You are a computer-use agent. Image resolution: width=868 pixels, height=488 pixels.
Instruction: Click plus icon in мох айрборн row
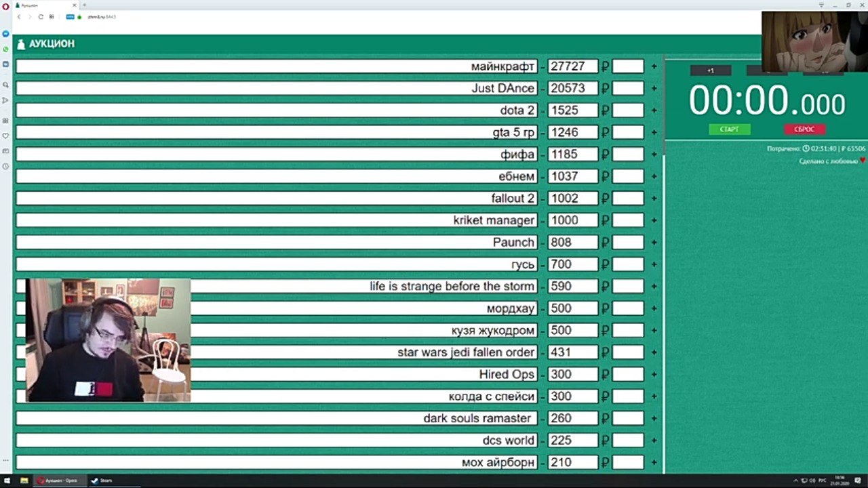[x=654, y=463]
